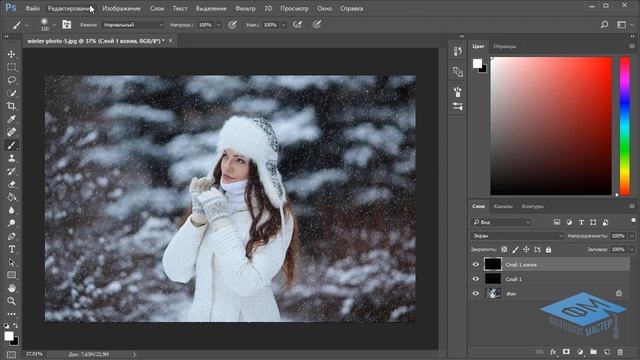Viewport: 640px width, 360px height.
Task: Select the Paint Bucket tool
Action: click(x=11, y=198)
